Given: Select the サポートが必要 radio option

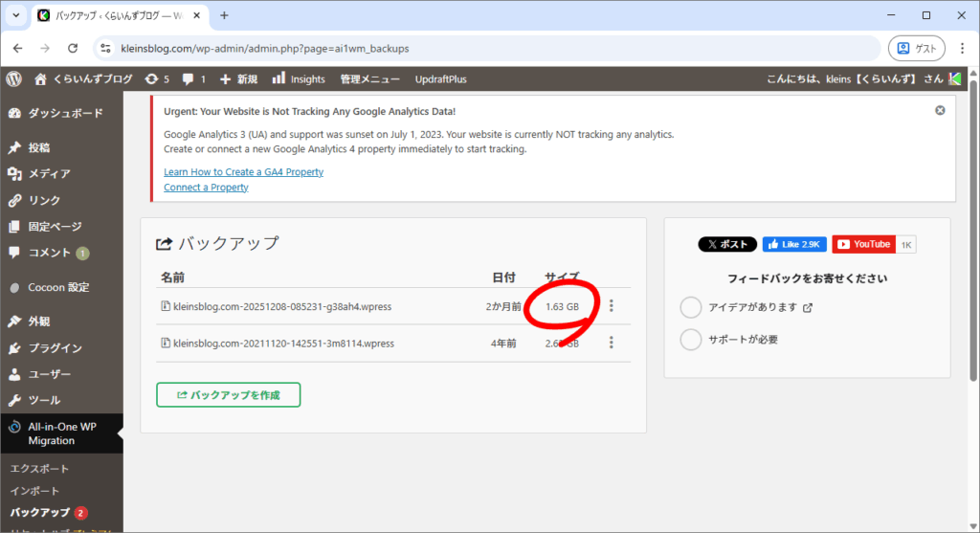Looking at the screenshot, I should [x=691, y=340].
